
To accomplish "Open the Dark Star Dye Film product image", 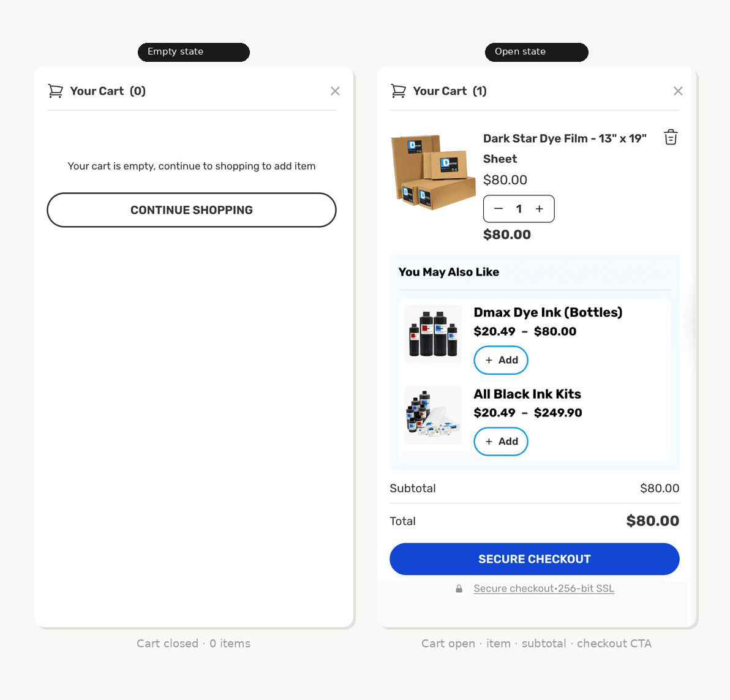I will pos(433,172).
